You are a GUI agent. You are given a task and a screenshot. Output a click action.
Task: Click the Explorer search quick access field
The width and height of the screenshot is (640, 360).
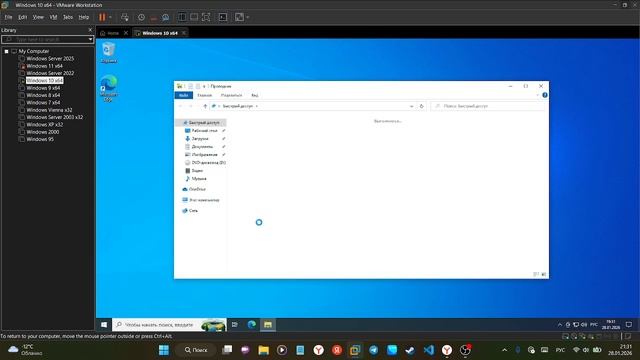click(x=488, y=106)
